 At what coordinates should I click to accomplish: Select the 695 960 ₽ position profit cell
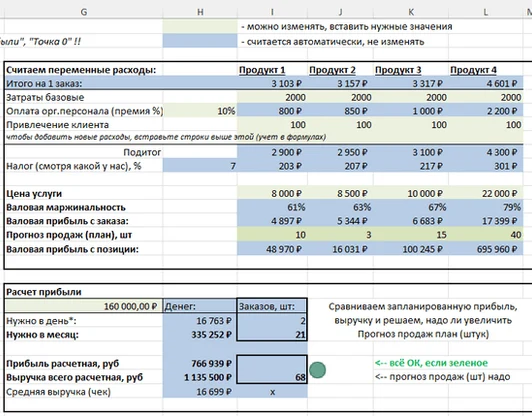tap(486, 249)
